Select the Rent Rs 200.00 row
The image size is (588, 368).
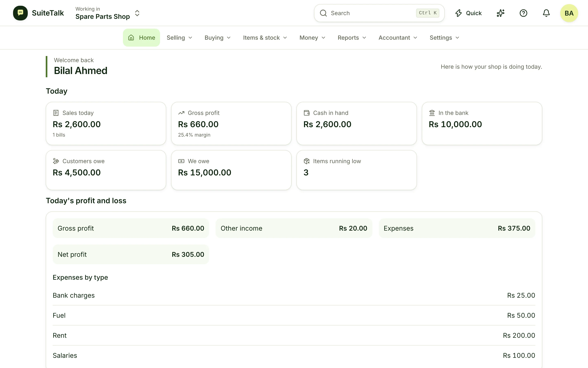[x=294, y=335]
